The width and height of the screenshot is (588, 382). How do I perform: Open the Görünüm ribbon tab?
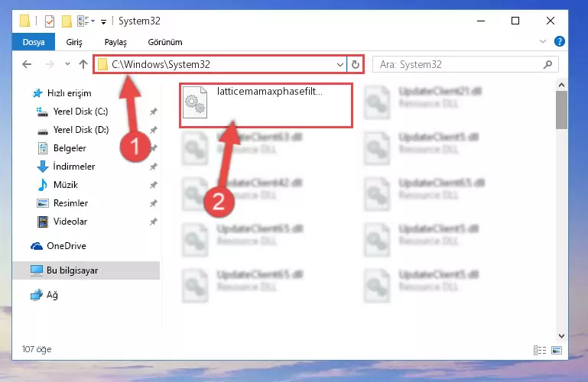click(x=165, y=42)
